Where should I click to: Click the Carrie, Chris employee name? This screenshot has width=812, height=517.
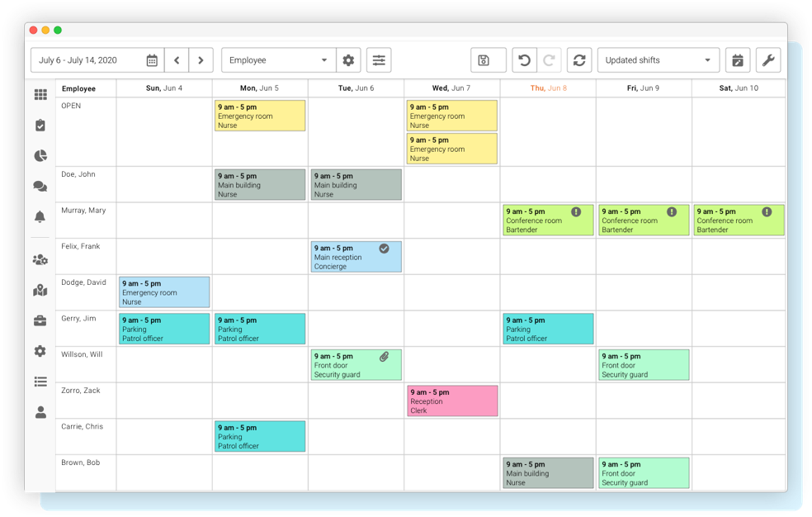click(83, 426)
